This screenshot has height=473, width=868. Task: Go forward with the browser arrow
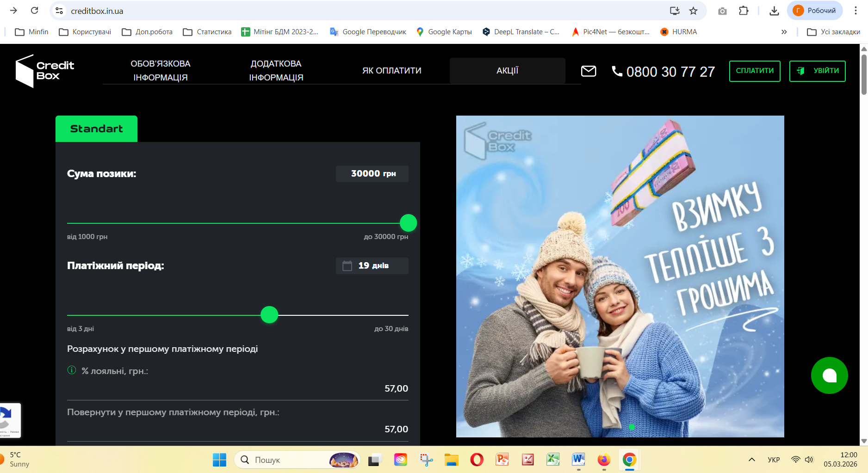13,11
